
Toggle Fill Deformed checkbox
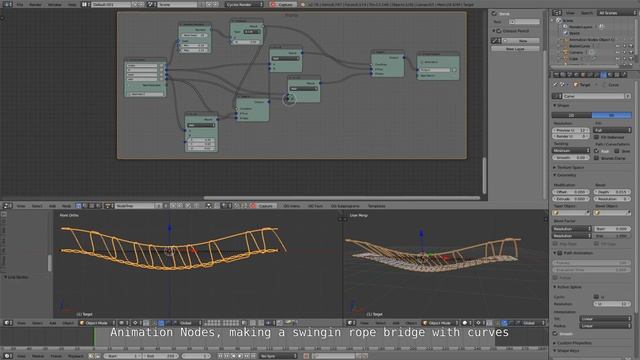tap(597, 137)
